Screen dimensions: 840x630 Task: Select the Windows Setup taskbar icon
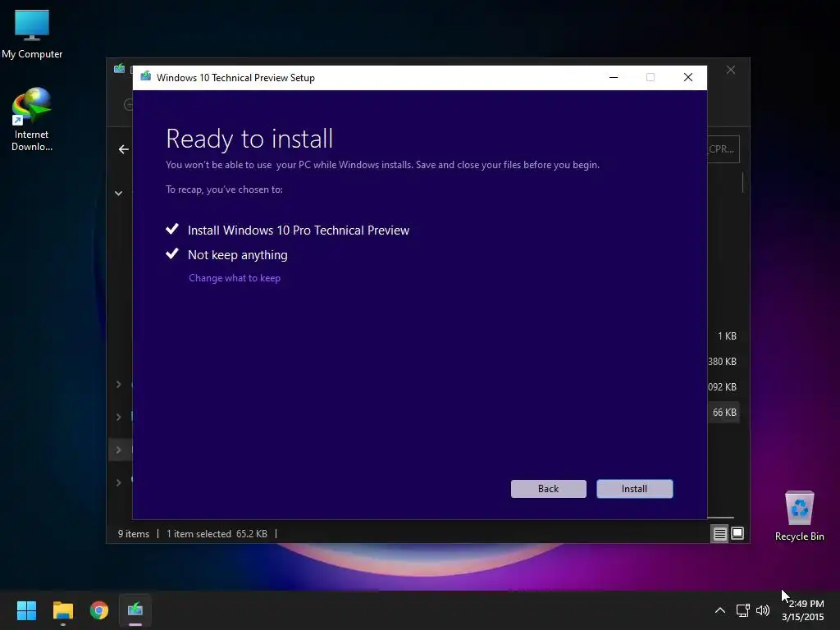[135, 610]
